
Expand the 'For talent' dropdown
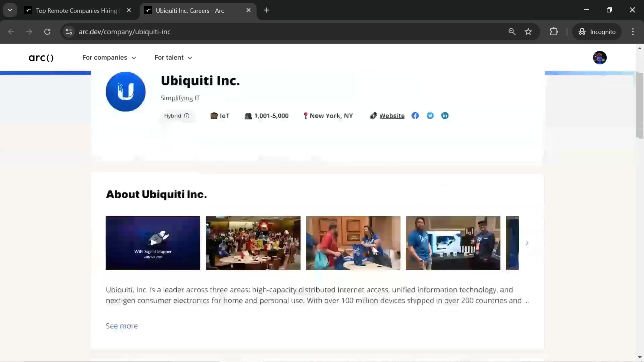(x=173, y=57)
